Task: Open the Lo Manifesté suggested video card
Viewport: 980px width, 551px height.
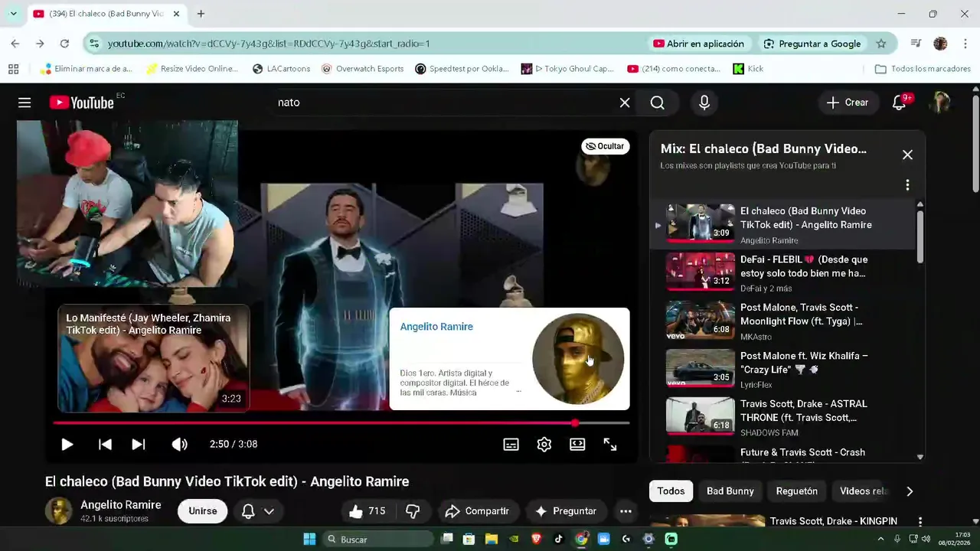Action: (x=154, y=358)
